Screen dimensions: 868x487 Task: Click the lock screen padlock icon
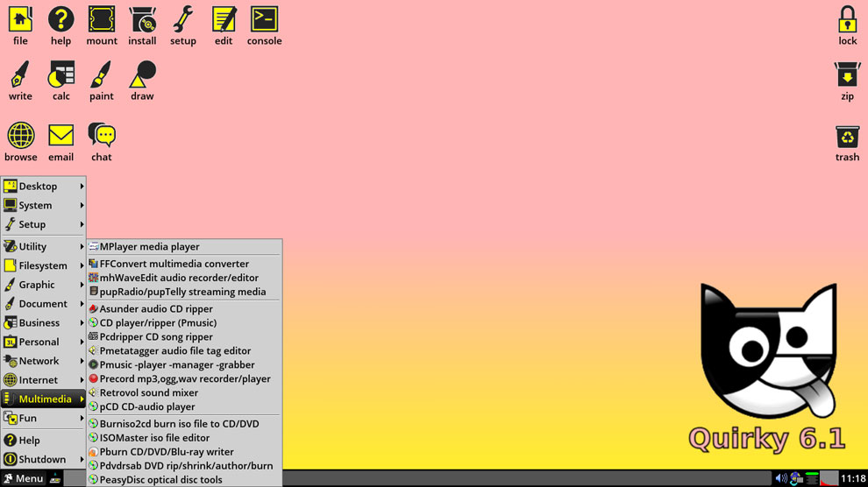pyautogui.click(x=848, y=20)
